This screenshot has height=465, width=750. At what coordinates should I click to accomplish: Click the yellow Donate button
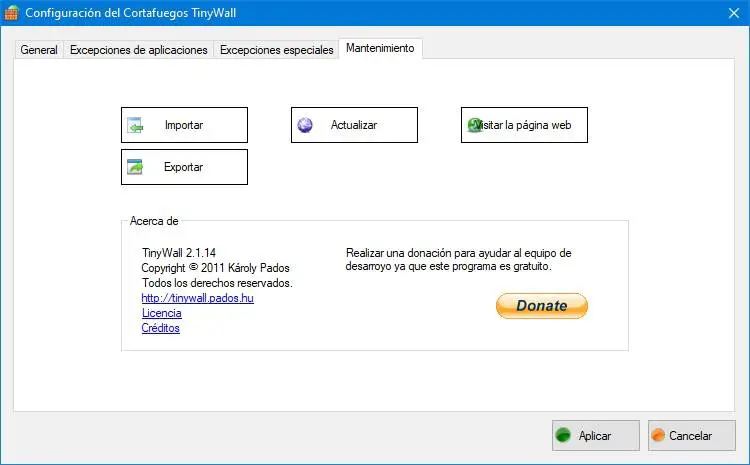[541, 306]
